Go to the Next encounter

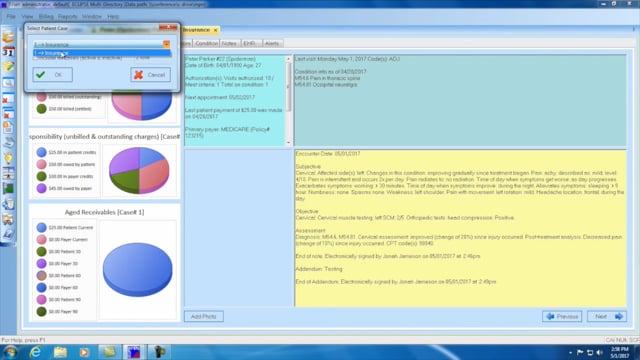[607, 316]
